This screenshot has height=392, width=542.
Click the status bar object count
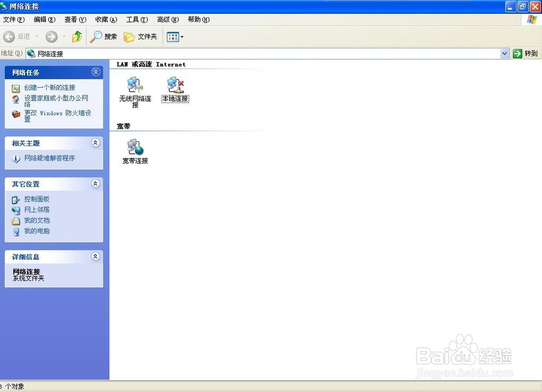pos(12,387)
